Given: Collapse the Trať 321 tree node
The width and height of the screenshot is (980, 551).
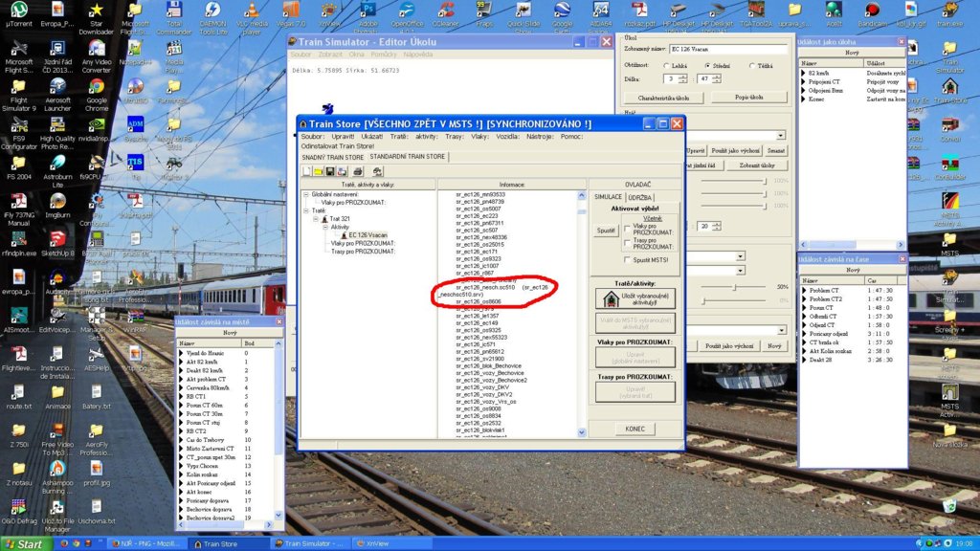Looking at the screenshot, I should pos(315,218).
